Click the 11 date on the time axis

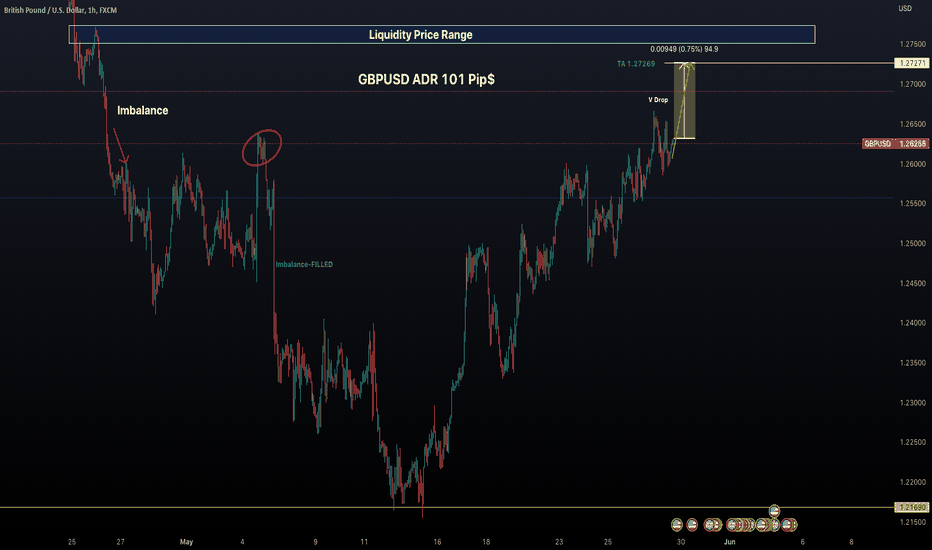364,542
